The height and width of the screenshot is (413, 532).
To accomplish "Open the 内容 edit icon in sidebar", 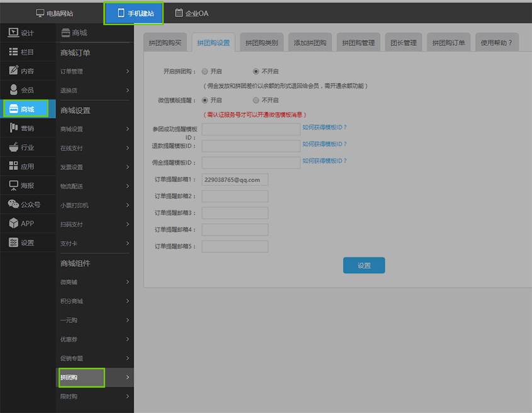I will 13,71.
